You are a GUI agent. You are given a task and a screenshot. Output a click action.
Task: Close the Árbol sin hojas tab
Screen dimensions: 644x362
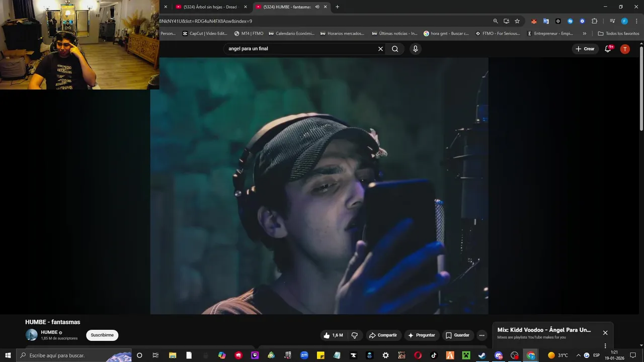click(246, 7)
